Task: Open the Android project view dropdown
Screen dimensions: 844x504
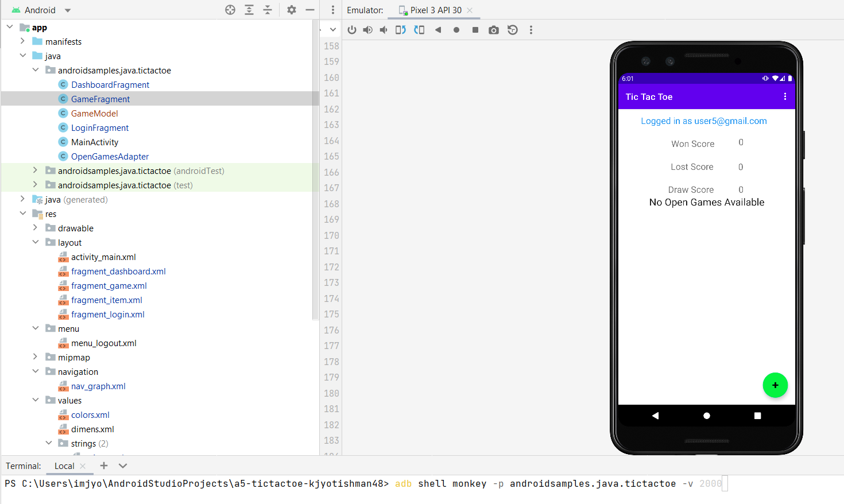Action: [41, 10]
